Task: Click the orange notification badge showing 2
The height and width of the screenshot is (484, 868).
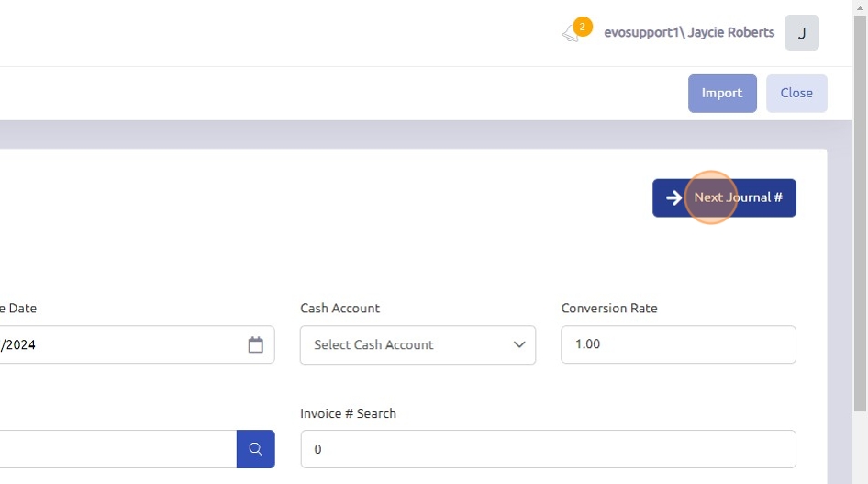Action: 582,27
